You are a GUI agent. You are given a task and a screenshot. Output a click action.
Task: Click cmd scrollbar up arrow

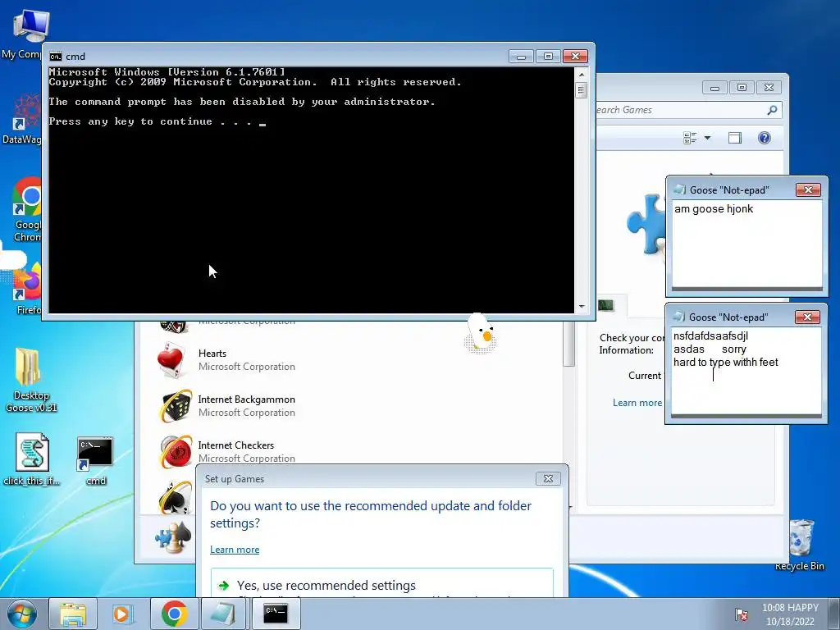[x=582, y=75]
